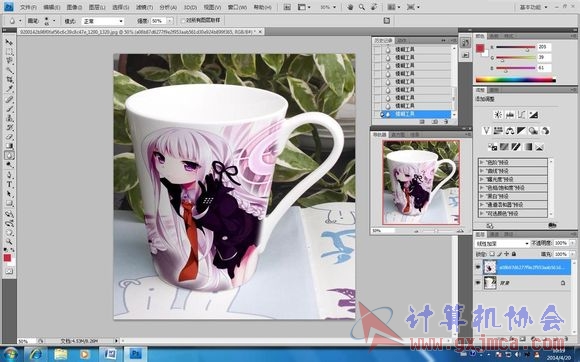Open the layer blend mode dropdown 线性加深
This screenshot has height=362, width=580.
502,243
